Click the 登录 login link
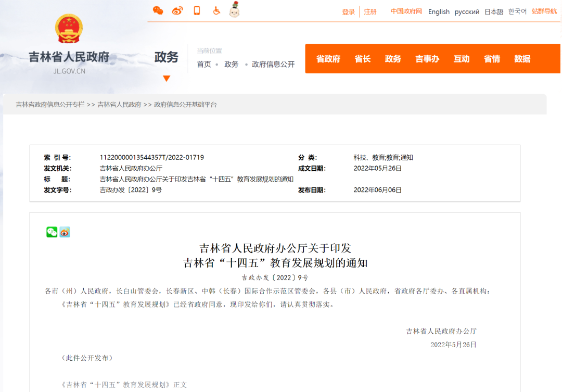Viewport: 562px width, 392px height. (x=348, y=12)
